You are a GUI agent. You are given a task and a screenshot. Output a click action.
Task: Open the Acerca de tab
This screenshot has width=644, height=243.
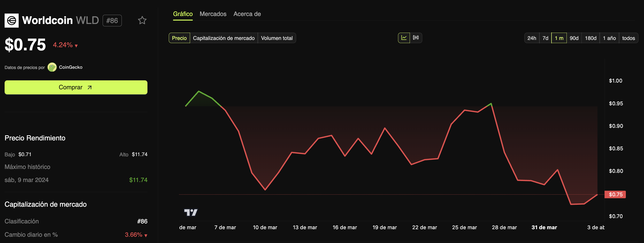tap(247, 14)
